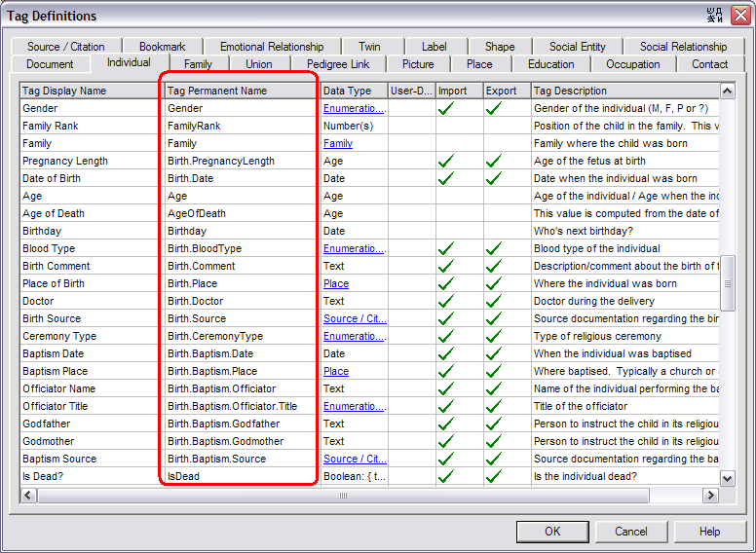Click the horizontal scrollbar left arrow
756x553 pixels.
point(28,496)
